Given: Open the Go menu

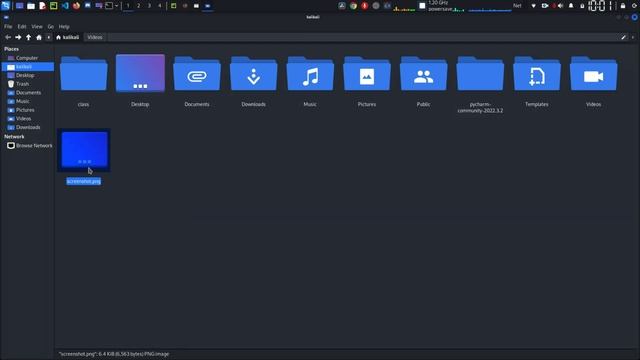Looking at the screenshot, I should (51, 27).
